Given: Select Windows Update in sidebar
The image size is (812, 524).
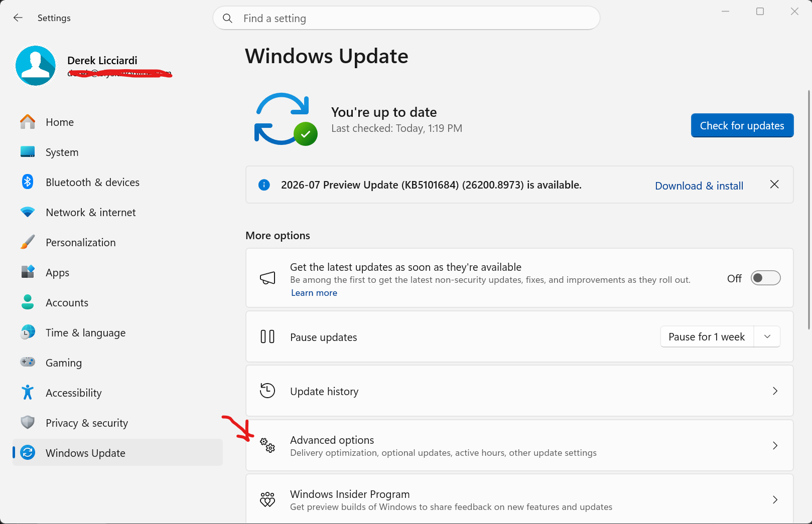Looking at the screenshot, I should click(x=117, y=452).
